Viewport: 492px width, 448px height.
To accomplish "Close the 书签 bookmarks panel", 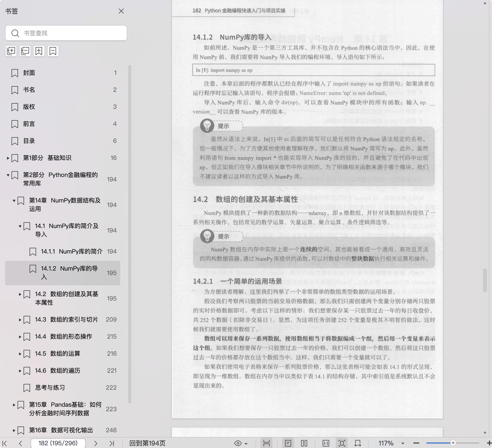I will [121, 11].
